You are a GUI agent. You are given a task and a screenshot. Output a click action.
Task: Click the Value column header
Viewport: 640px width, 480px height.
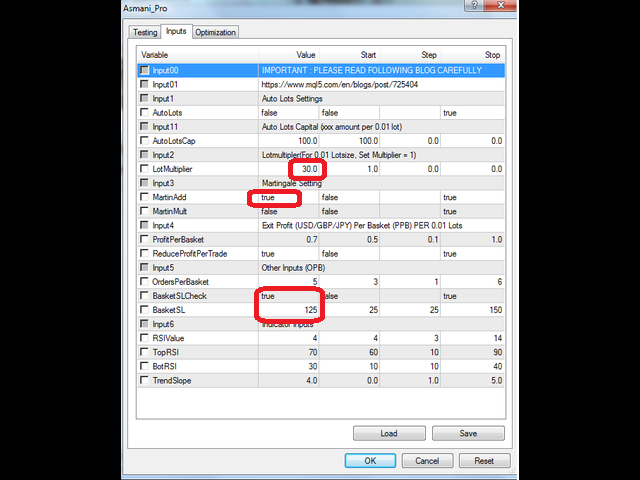point(289,55)
